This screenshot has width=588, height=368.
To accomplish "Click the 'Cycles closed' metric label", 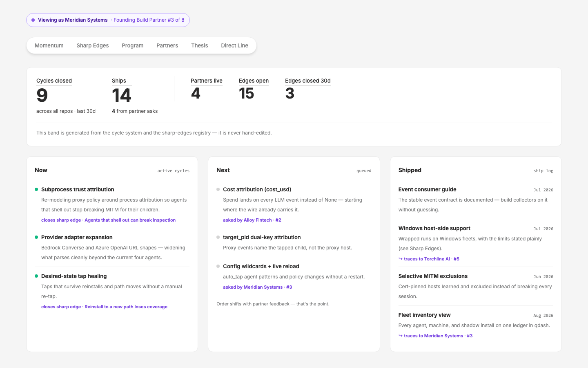I will point(54,81).
